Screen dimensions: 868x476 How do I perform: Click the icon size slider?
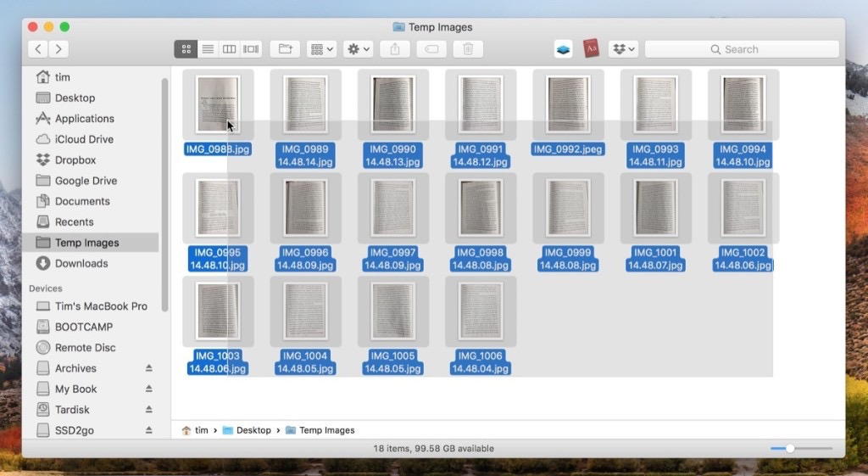800,448
